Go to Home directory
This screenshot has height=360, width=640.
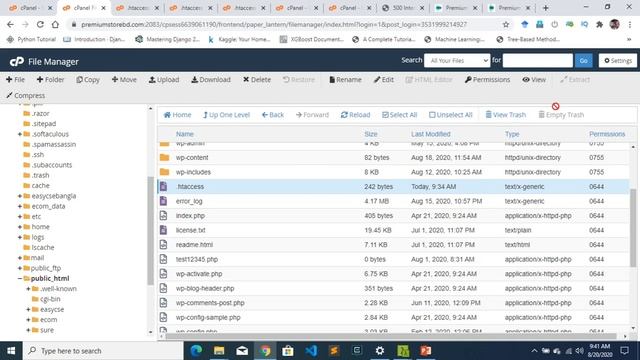coord(177,115)
